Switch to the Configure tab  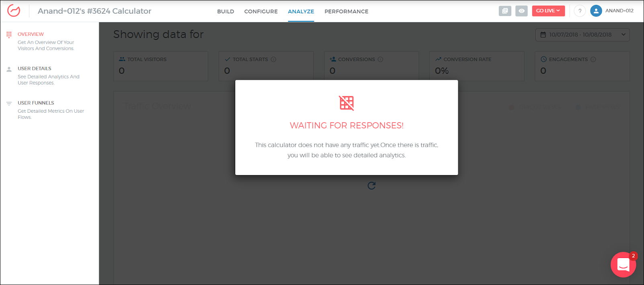[x=261, y=11]
